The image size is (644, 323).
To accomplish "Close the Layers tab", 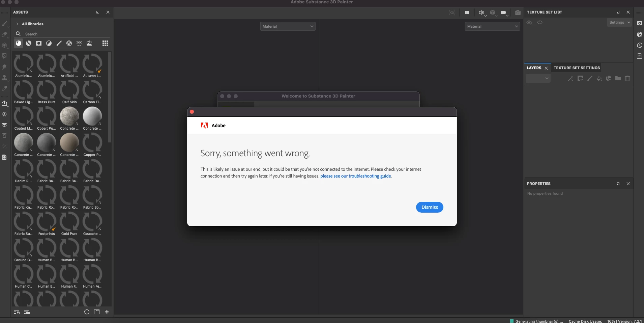I will pyautogui.click(x=546, y=68).
